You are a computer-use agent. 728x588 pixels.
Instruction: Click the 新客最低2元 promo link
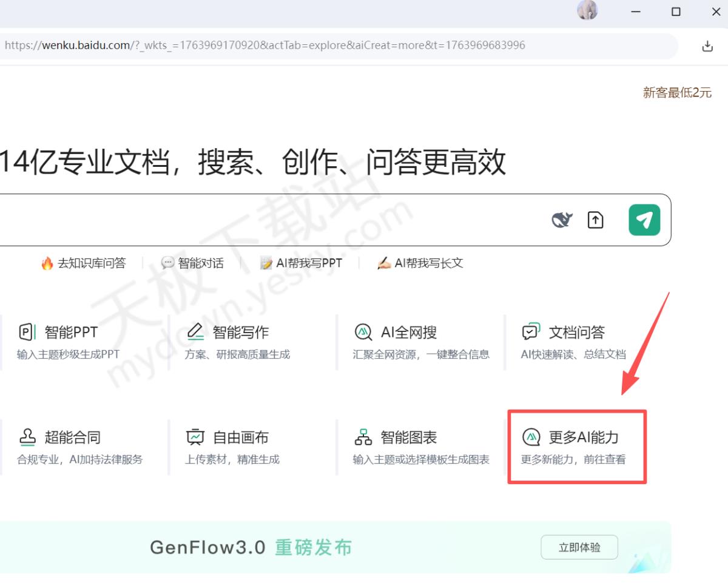677,93
